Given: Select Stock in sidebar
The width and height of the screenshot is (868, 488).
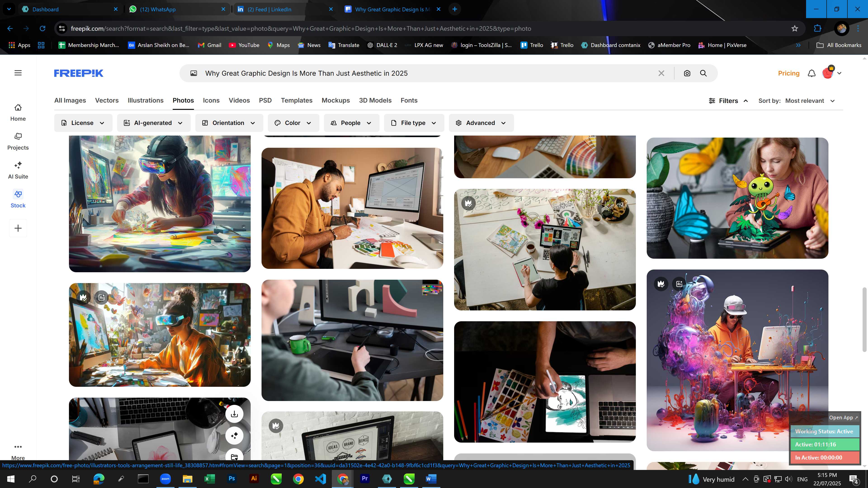Looking at the screenshot, I should [x=18, y=199].
